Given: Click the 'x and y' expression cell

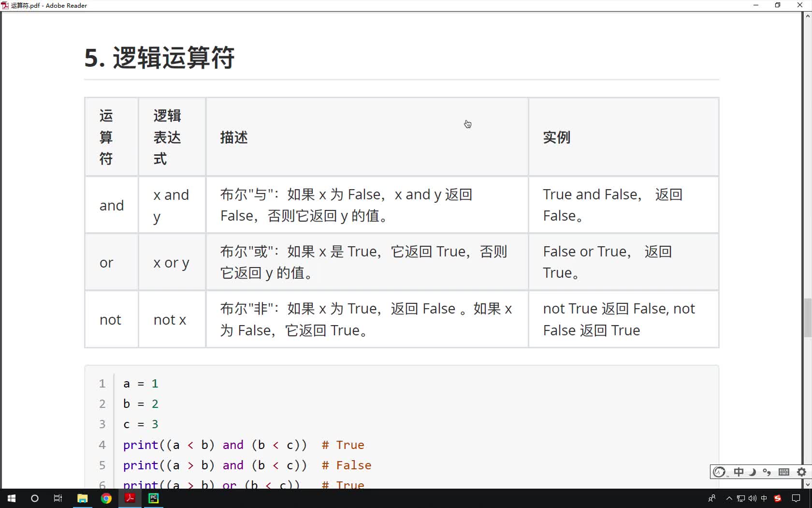Looking at the screenshot, I should pos(171,206).
